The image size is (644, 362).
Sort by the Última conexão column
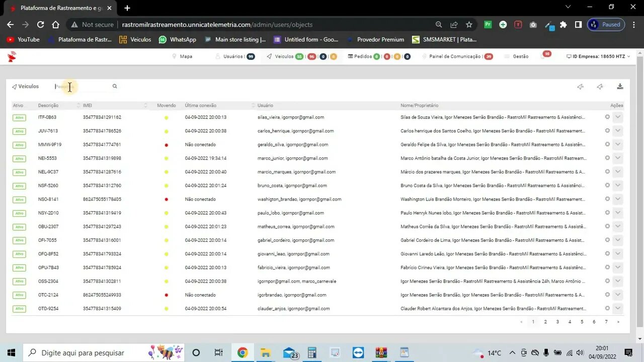(x=220, y=106)
